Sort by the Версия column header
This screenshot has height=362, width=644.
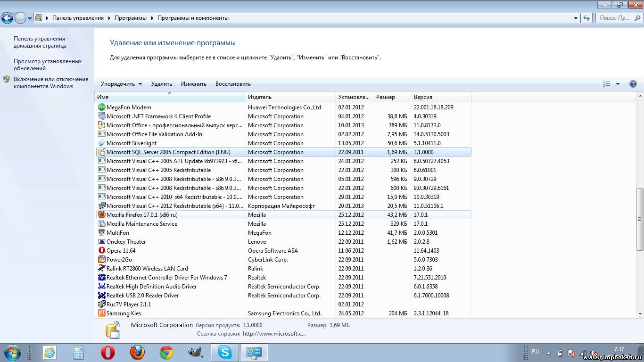441,97
